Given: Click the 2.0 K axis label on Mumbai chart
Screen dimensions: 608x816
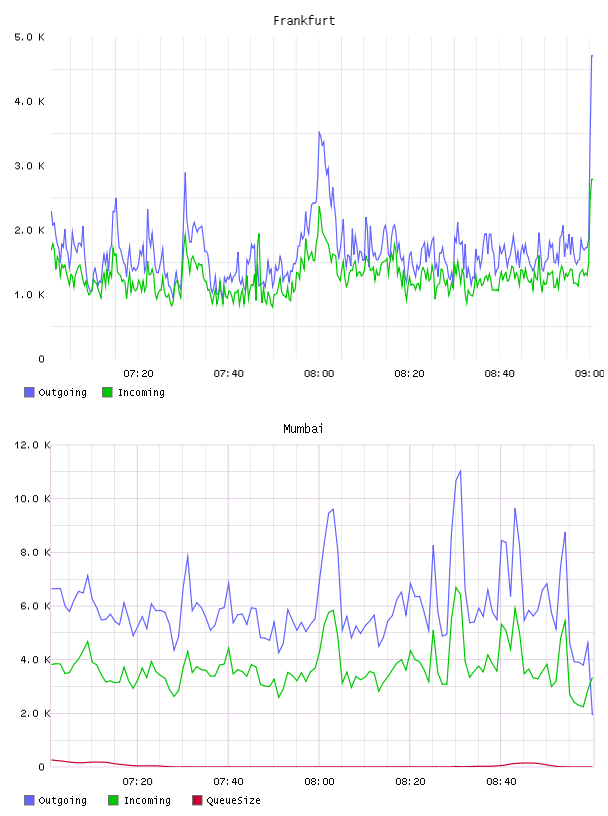Looking at the screenshot, I should (x=35, y=713).
